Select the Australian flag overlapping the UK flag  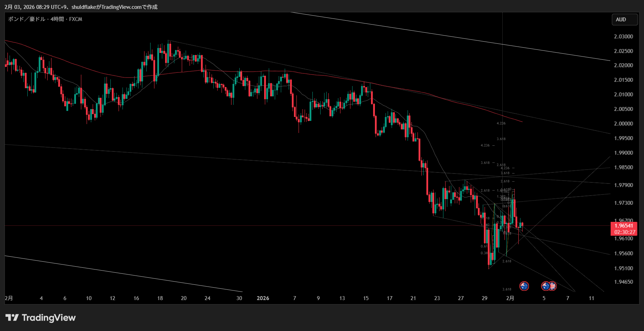click(x=545, y=286)
